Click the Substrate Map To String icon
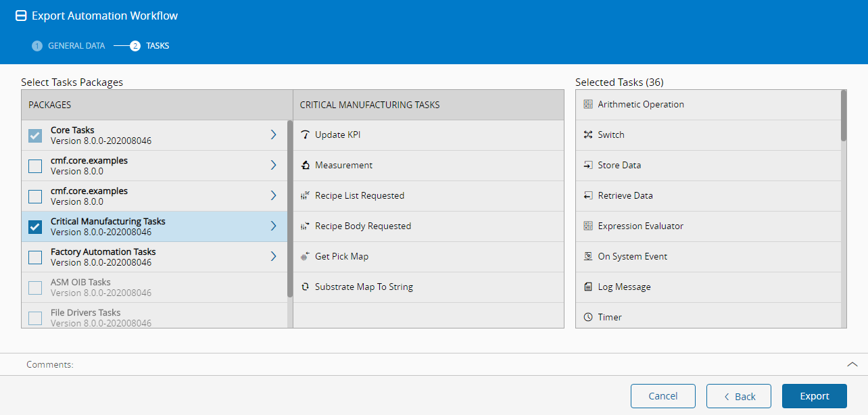 tap(305, 287)
